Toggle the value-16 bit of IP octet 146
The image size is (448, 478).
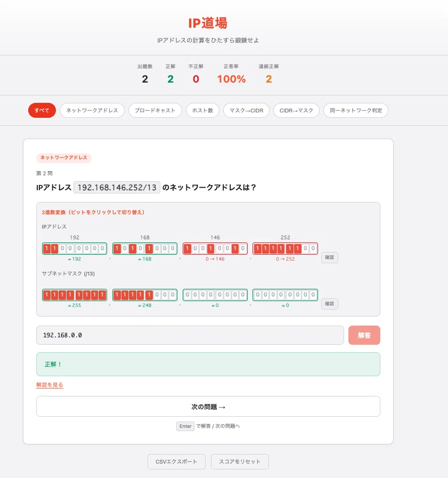[x=210, y=248]
